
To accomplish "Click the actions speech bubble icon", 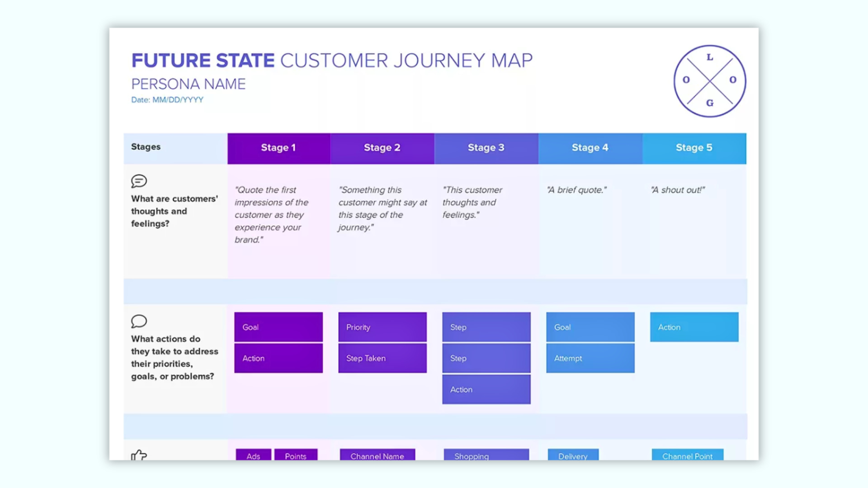I will (x=139, y=321).
